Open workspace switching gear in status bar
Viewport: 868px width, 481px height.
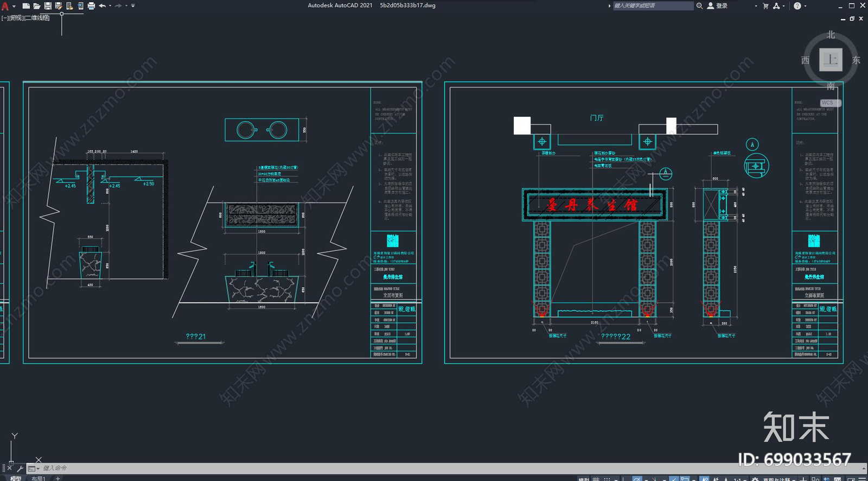pos(755,479)
